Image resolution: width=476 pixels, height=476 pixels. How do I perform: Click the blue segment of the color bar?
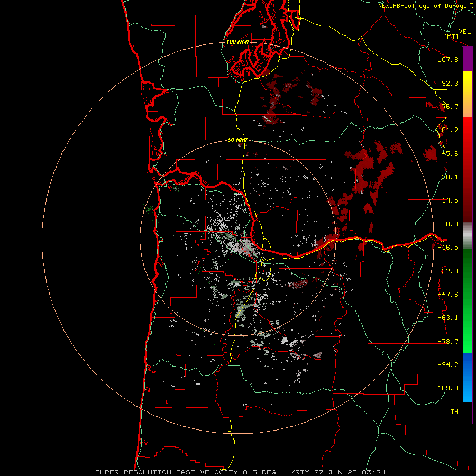pyautogui.click(x=467, y=377)
